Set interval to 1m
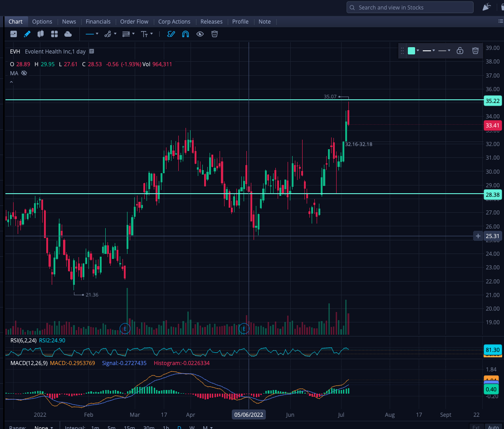 95,427
